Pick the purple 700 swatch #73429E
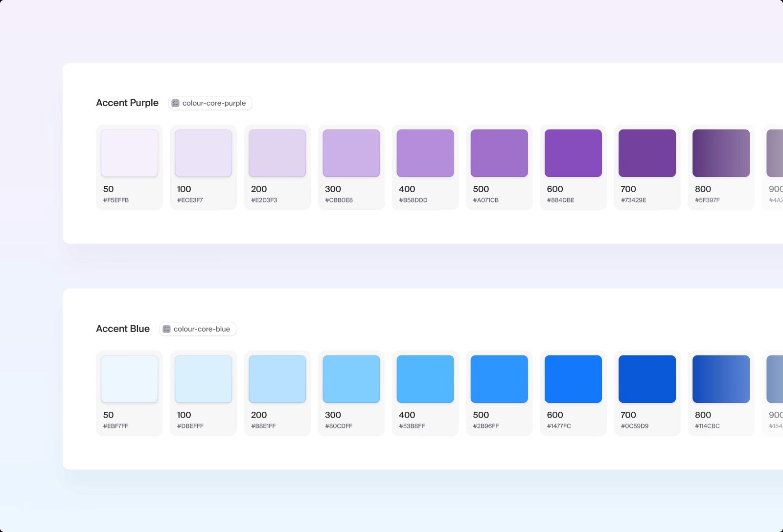The height and width of the screenshot is (532, 783). point(647,153)
